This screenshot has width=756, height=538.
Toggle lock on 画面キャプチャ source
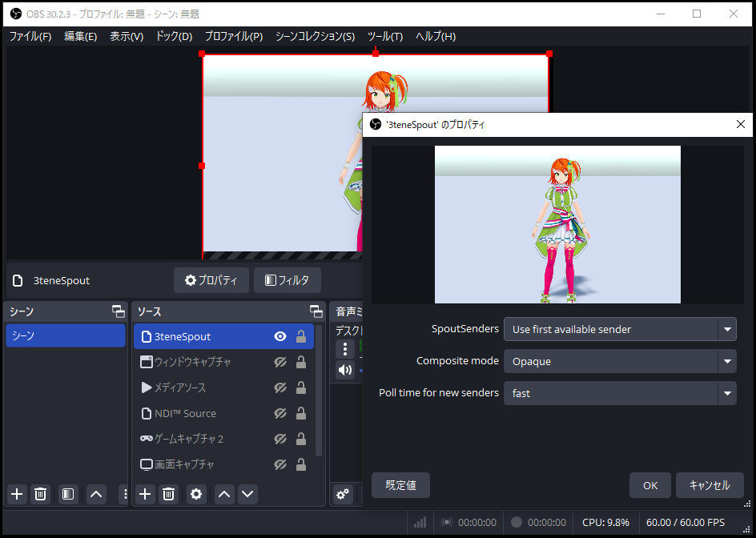pyautogui.click(x=301, y=464)
